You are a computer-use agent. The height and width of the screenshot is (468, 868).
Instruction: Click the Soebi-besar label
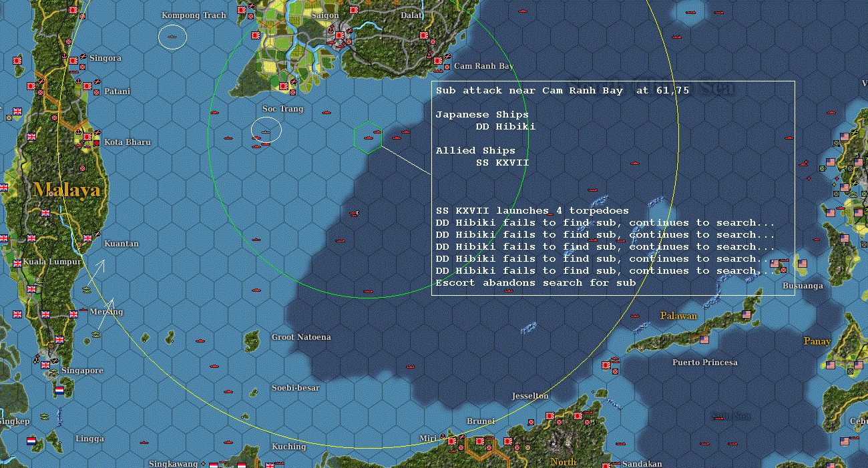(295, 388)
